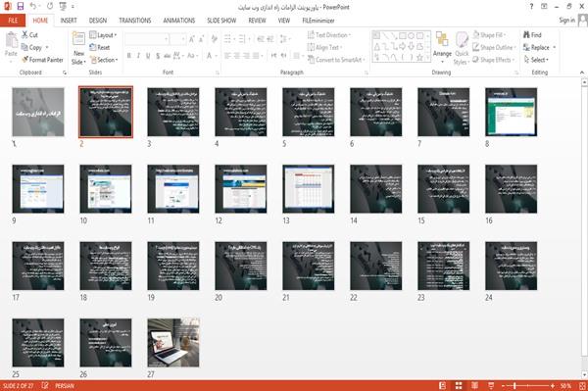Open the FILEminimizer tab

pos(318,21)
